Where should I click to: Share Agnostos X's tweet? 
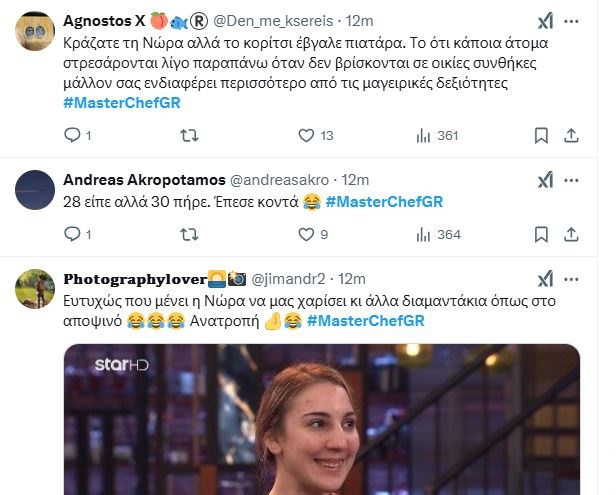[571, 135]
